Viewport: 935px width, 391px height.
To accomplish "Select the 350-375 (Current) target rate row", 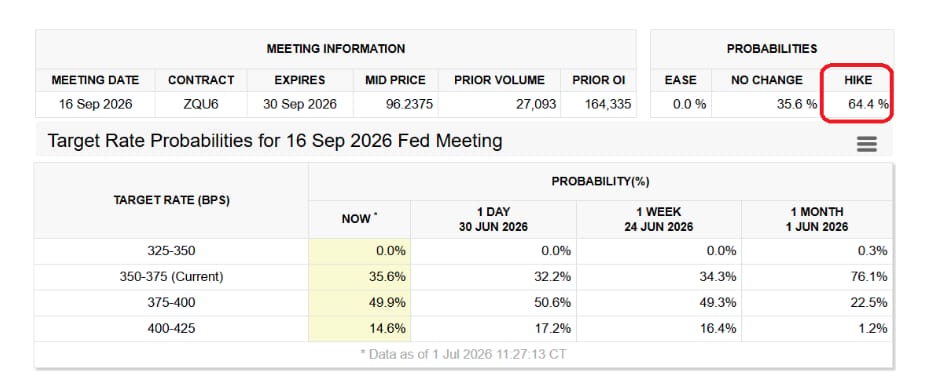I will click(x=463, y=277).
